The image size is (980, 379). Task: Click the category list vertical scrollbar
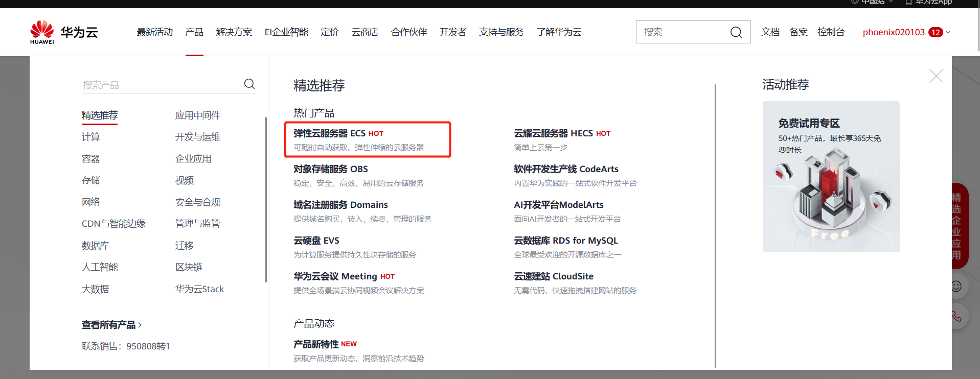266,199
